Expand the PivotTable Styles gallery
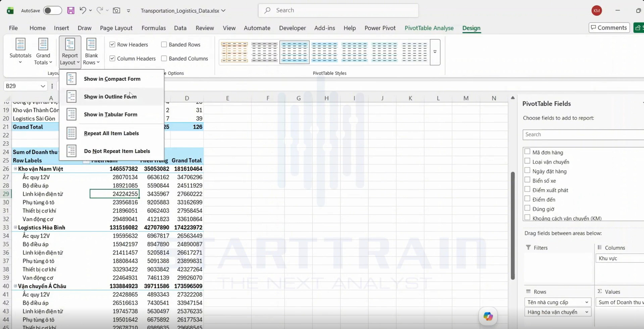 tap(435, 52)
